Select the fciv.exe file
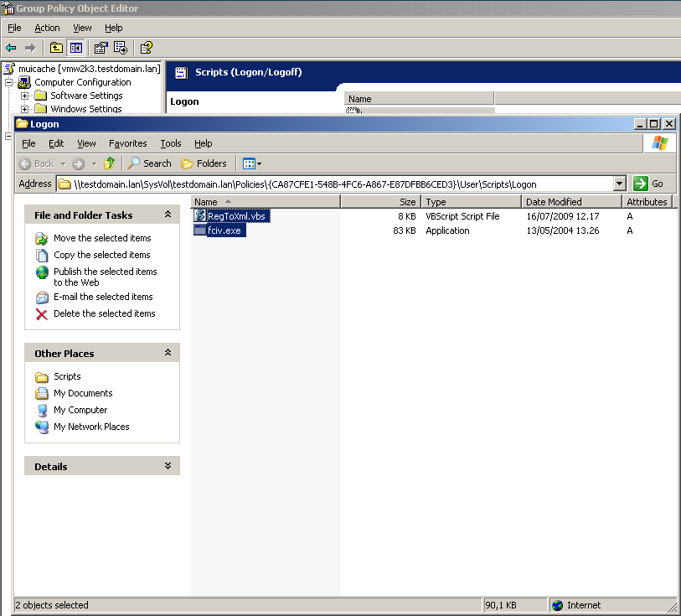The height and width of the screenshot is (616, 681). pyautogui.click(x=224, y=230)
